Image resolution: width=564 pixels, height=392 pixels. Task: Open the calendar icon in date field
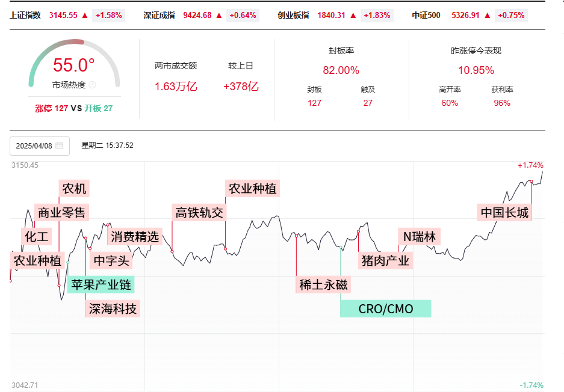(60, 145)
